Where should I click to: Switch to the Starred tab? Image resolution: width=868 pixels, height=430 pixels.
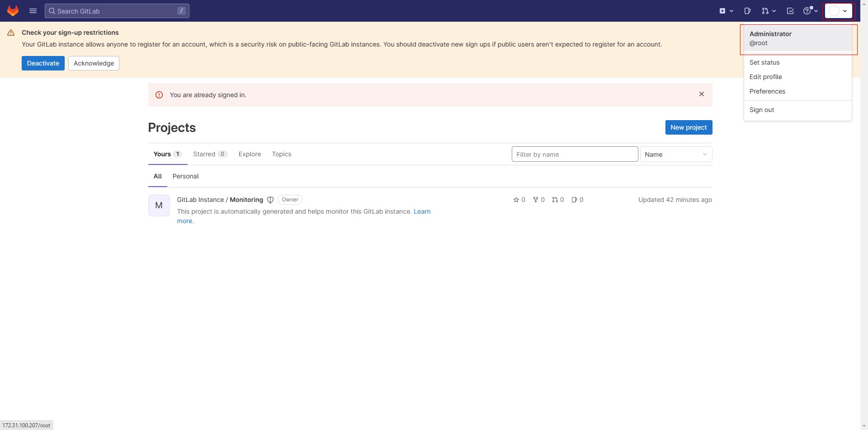coord(210,154)
